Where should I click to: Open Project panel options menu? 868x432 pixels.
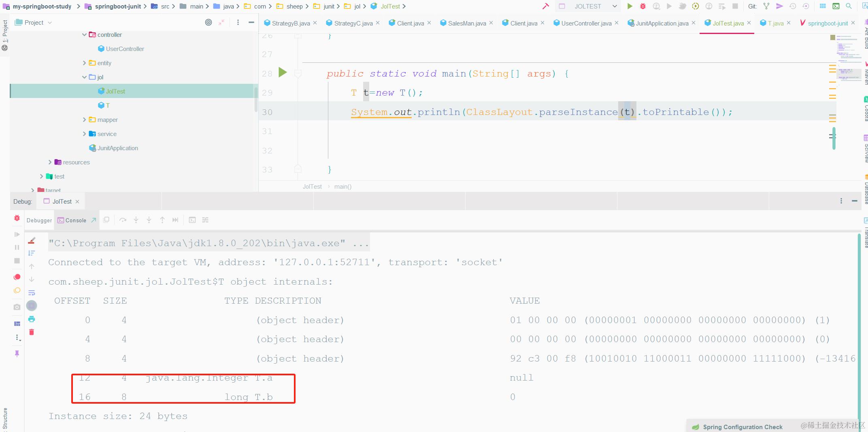238,22
